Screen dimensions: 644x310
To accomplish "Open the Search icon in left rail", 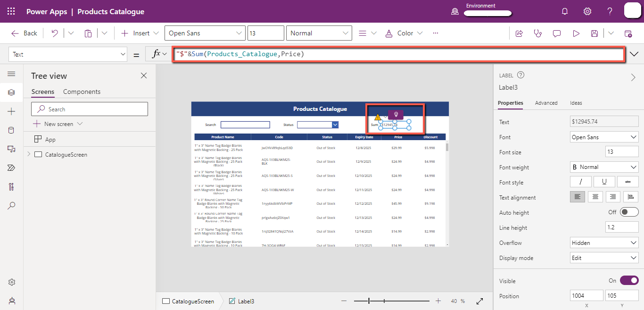I will tap(11, 206).
